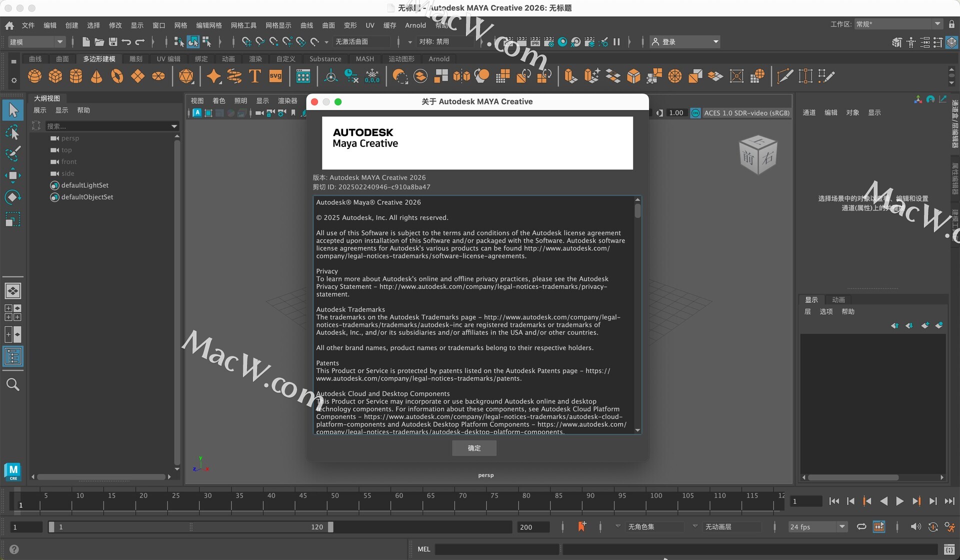The image size is (960, 560).
Task: Open the 文件 menu
Action: (x=28, y=25)
